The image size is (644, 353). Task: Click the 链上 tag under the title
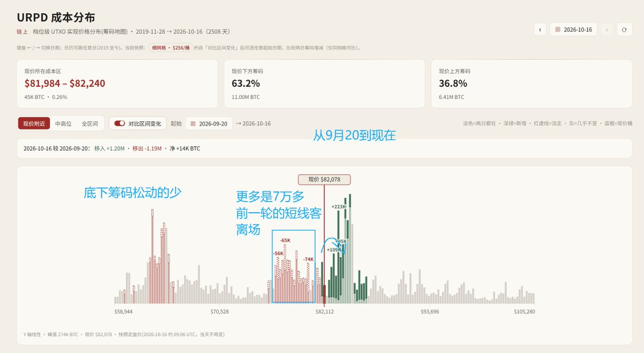[x=22, y=31]
